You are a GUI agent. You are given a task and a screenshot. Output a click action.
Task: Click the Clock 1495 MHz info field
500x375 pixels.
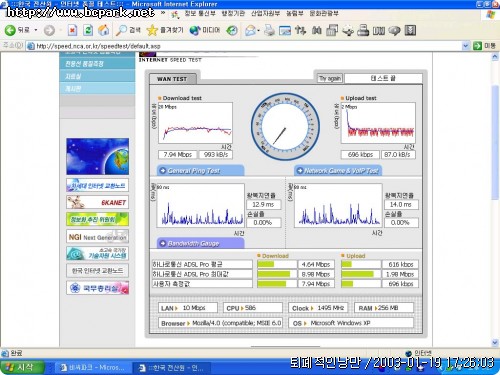coord(318,308)
